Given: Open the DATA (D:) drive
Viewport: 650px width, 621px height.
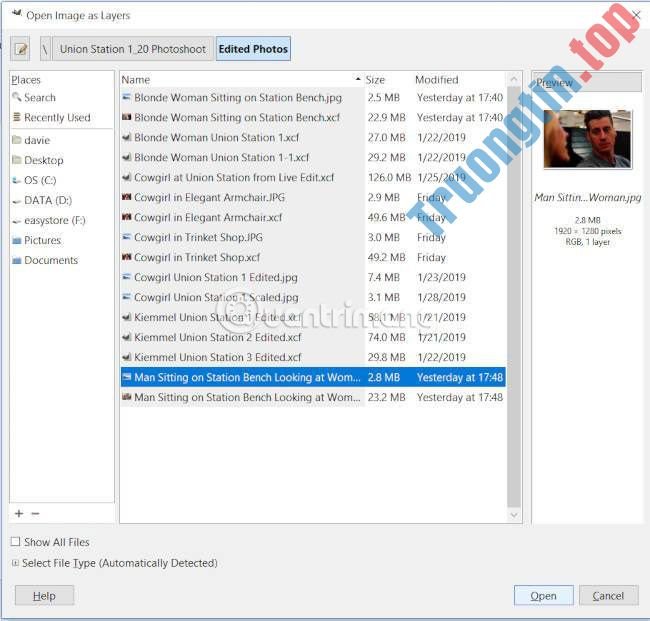Looking at the screenshot, I should click(x=42, y=200).
